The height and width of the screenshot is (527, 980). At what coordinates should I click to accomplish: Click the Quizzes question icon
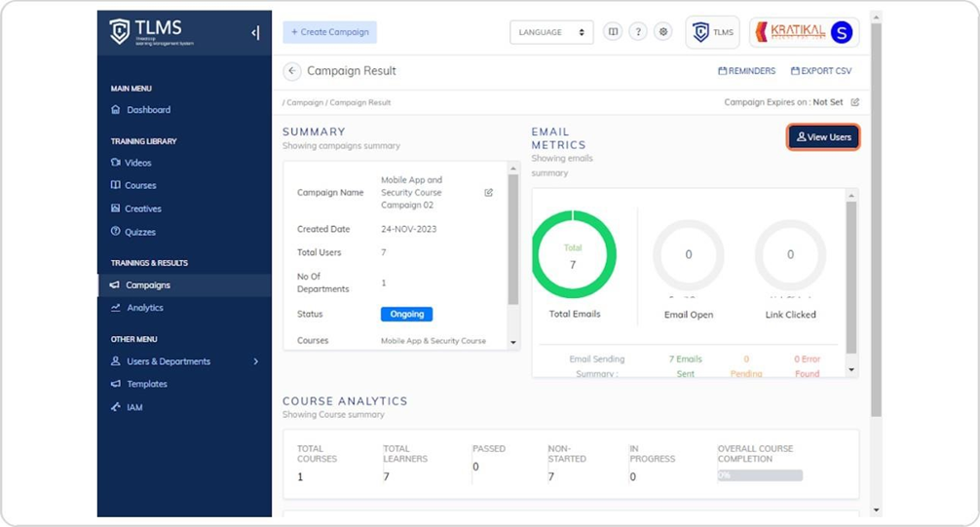[116, 231]
